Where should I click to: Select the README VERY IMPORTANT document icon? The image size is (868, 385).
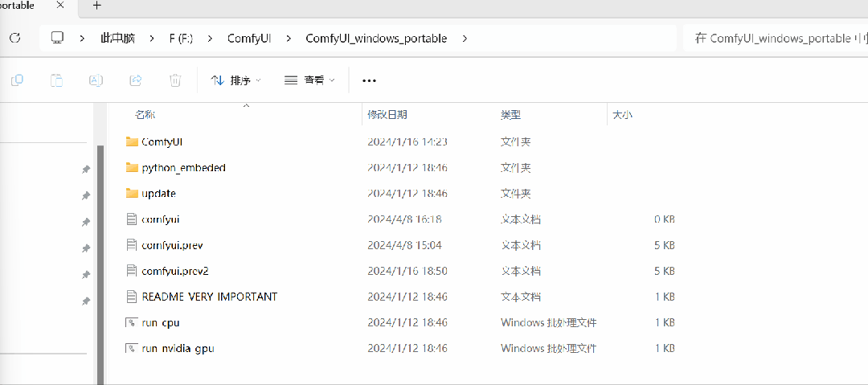(132, 297)
